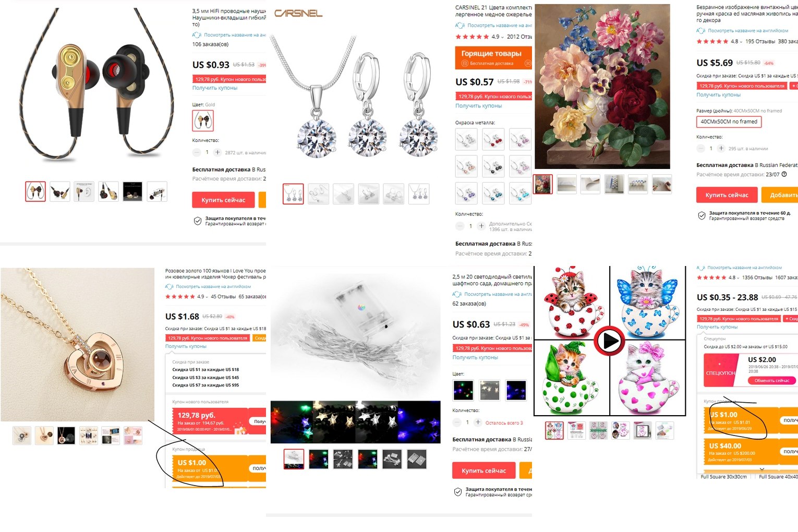View the last thumbnail of heart necklace gallery
Image resolution: width=798 pixels, height=532 pixels.
pyautogui.click(x=133, y=436)
